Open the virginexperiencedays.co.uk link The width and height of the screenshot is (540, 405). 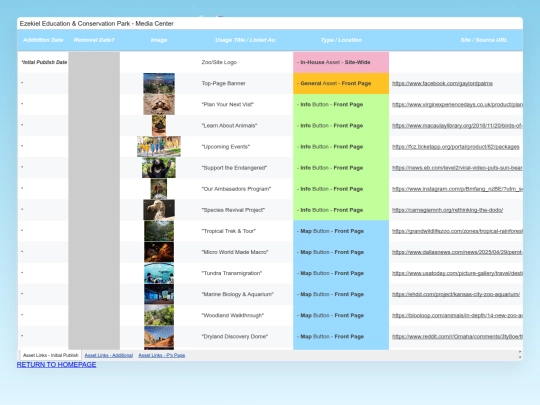[x=457, y=104]
